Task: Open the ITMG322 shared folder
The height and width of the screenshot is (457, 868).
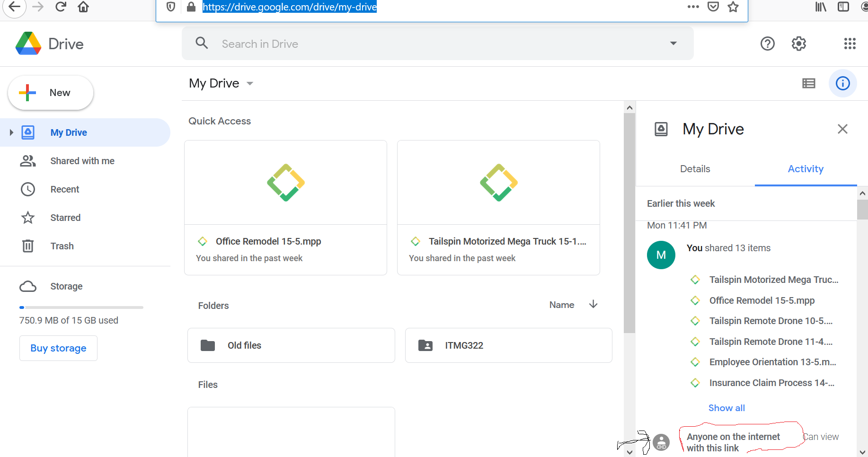Action: [509, 345]
